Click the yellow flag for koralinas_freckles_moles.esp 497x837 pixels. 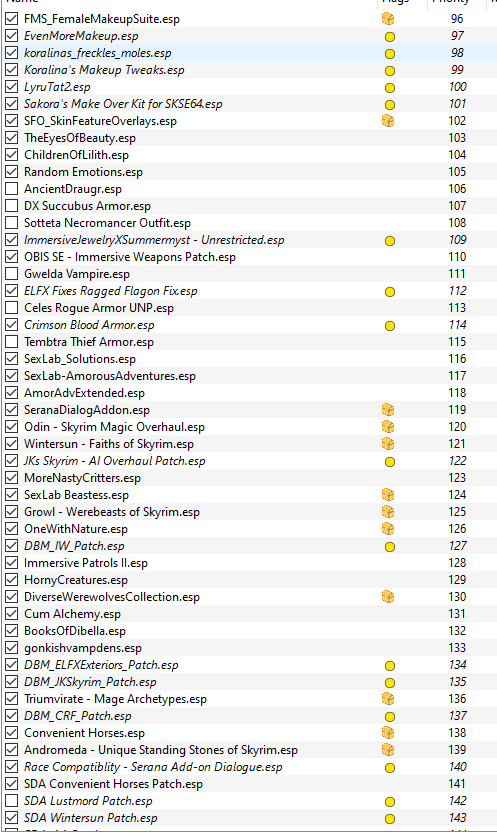(390, 54)
